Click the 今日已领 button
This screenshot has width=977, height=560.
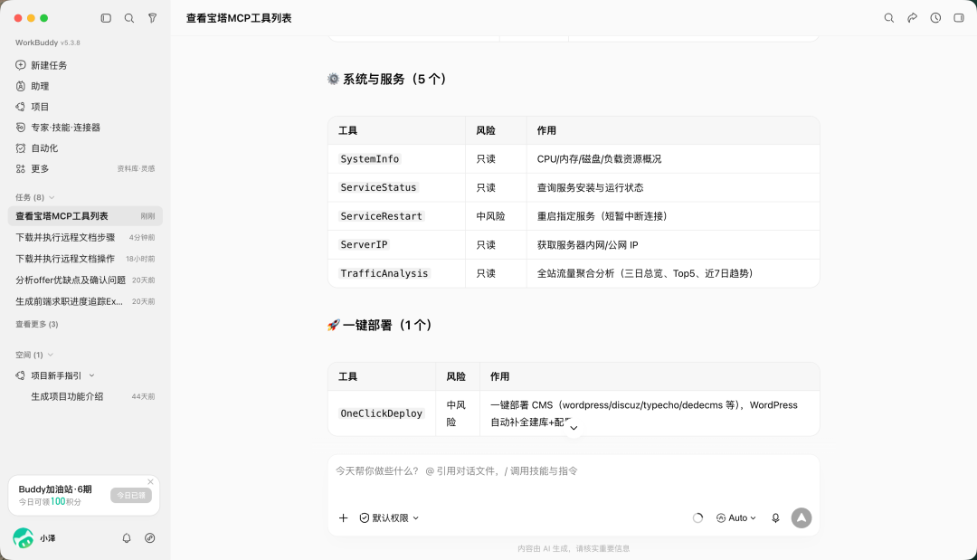coord(131,495)
